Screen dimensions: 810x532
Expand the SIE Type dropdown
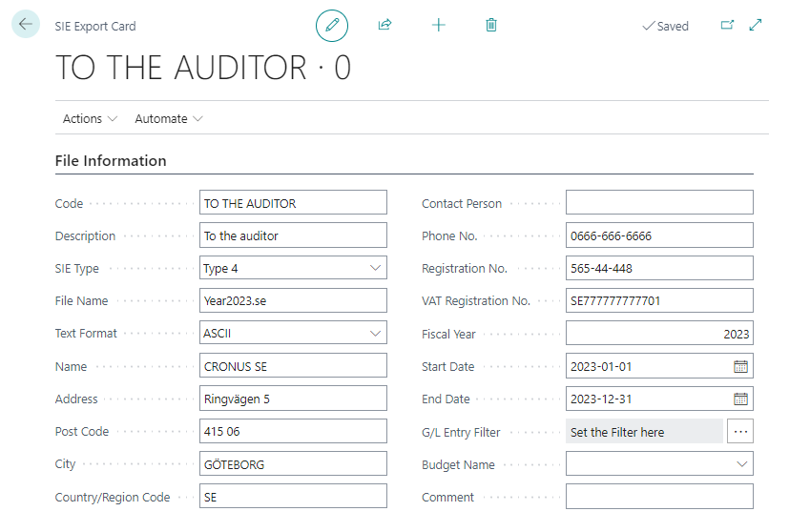coord(376,268)
